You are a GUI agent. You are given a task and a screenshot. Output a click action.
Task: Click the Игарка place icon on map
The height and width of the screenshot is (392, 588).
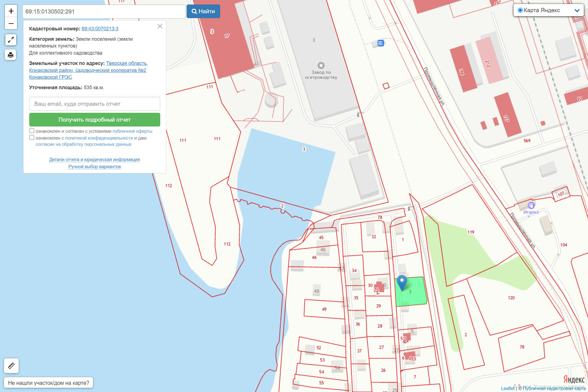(531, 205)
